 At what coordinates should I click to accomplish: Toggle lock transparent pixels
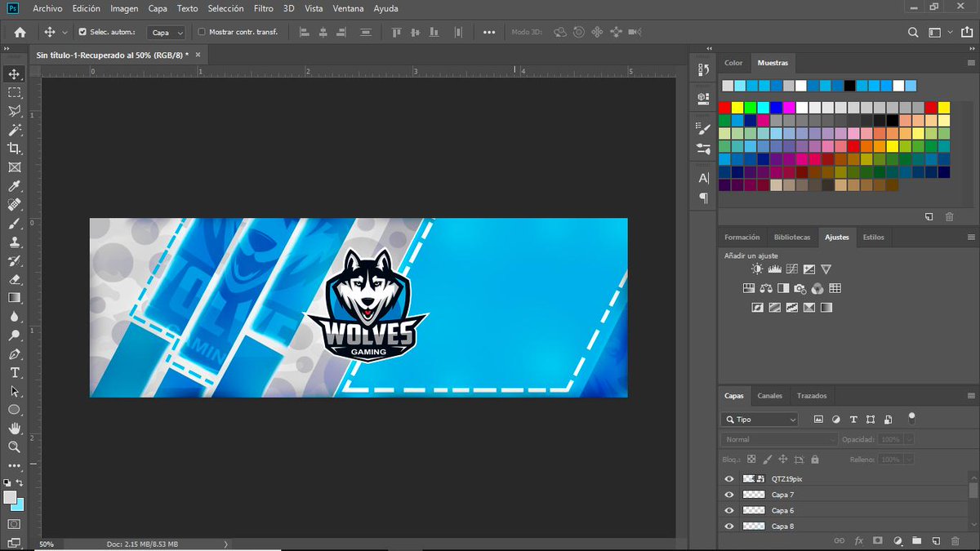tap(751, 460)
